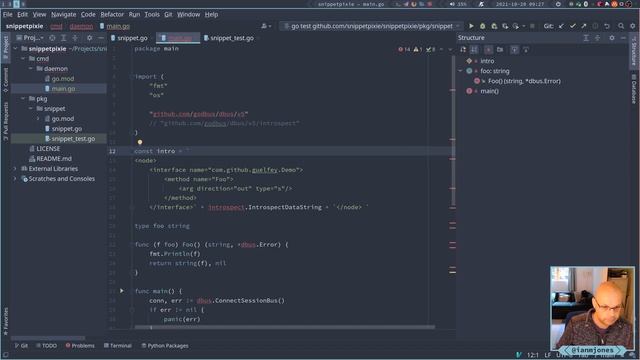Screen dimensions: 640x360
Task: Push commits using the Git up-arrow icon
Action: pos(584,26)
